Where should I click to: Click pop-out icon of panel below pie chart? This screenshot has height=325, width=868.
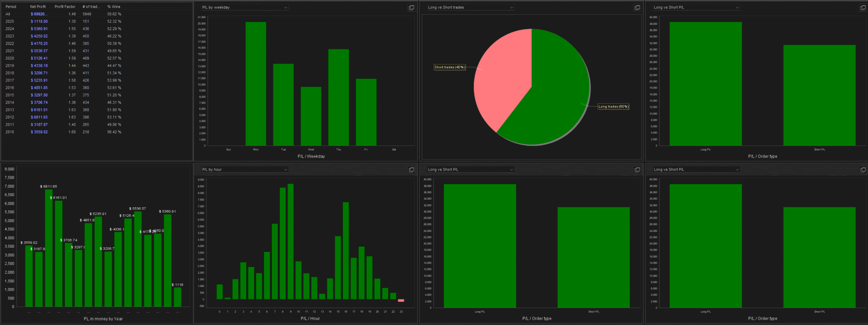tap(637, 170)
